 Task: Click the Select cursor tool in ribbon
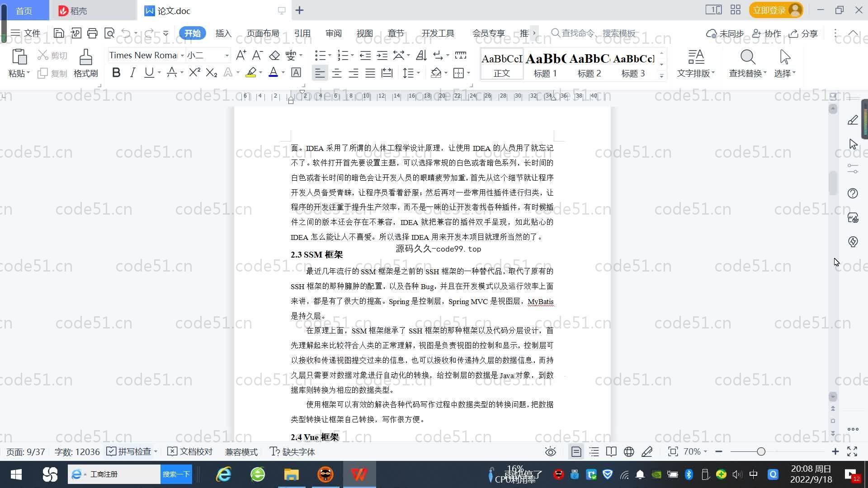click(x=785, y=57)
